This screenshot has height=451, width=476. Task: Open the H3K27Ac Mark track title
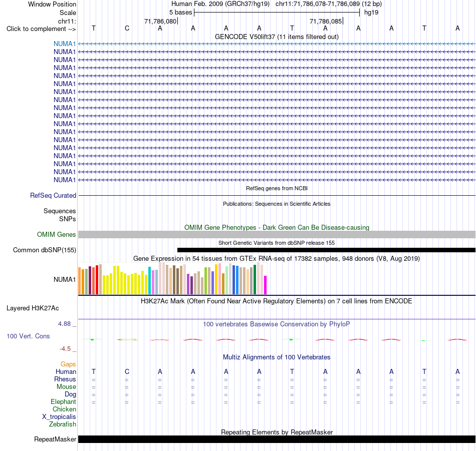(277, 301)
